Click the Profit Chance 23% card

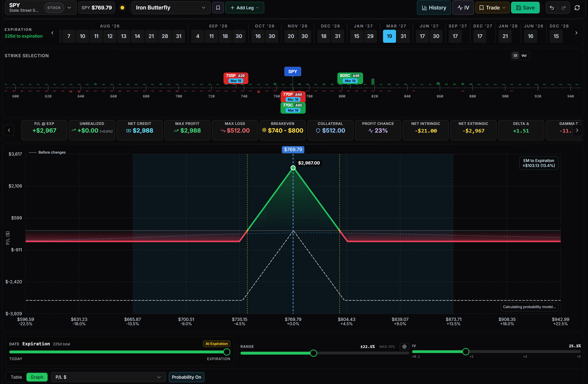pyautogui.click(x=378, y=130)
